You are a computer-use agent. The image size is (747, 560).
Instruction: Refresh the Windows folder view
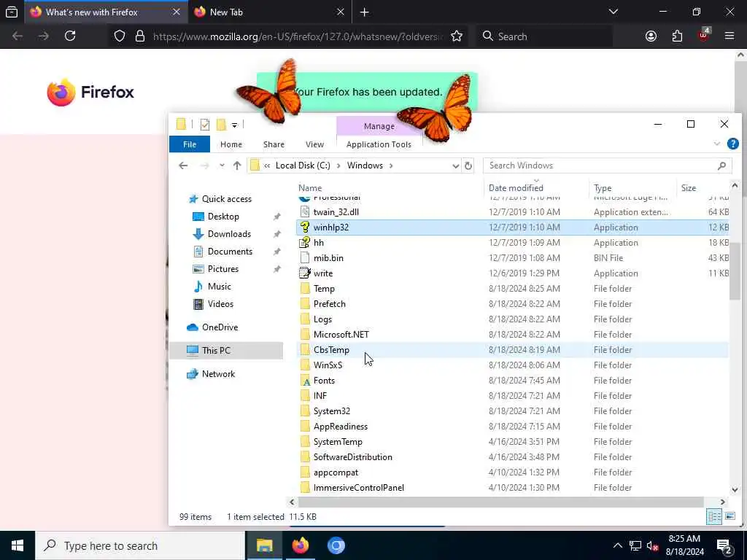(x=468, y=166)
